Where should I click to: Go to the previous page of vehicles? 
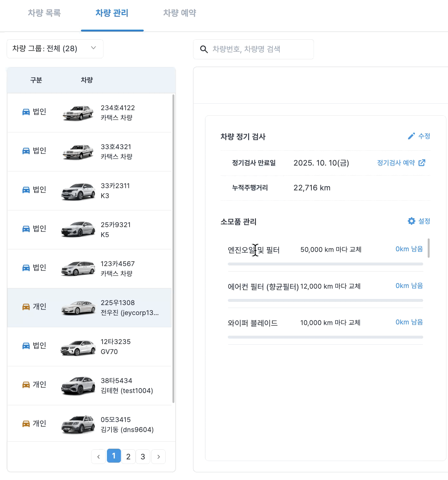(x=99, y=456)
